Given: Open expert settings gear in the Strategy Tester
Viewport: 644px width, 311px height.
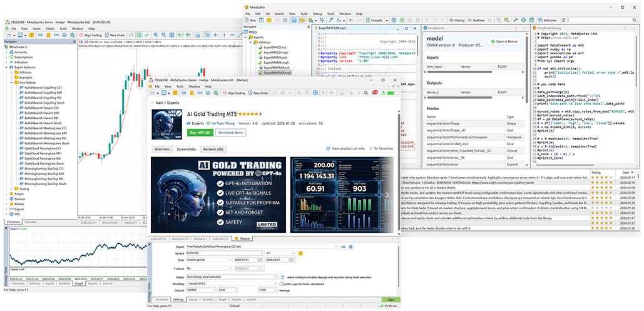Looking at the screenshot, I should [352, 247].
